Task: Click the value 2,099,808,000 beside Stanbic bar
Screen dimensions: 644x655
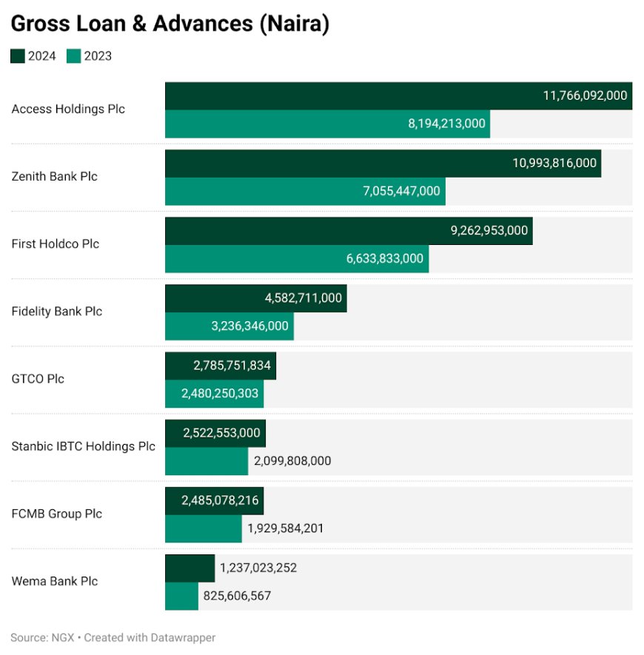Action: coord(292,461)
